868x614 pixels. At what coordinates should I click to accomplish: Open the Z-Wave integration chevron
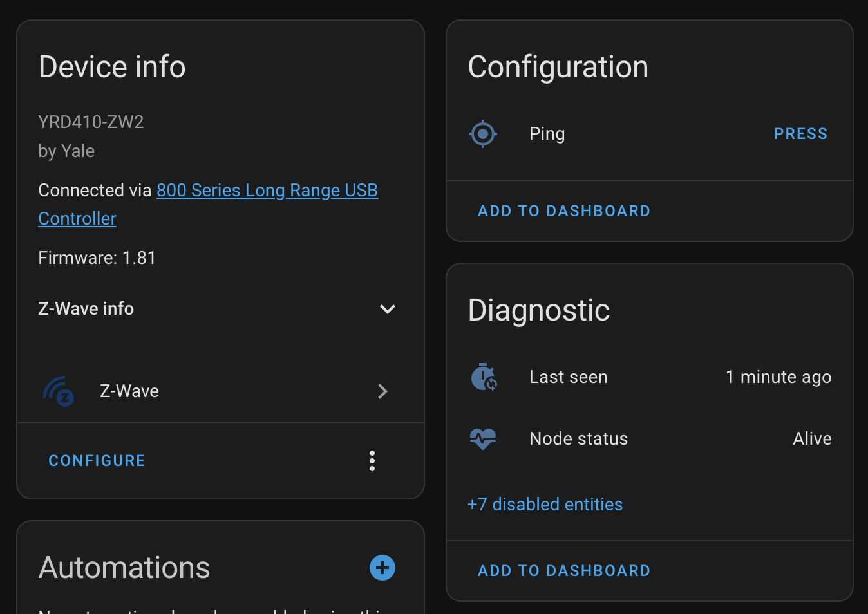click(x=382, y=391)
